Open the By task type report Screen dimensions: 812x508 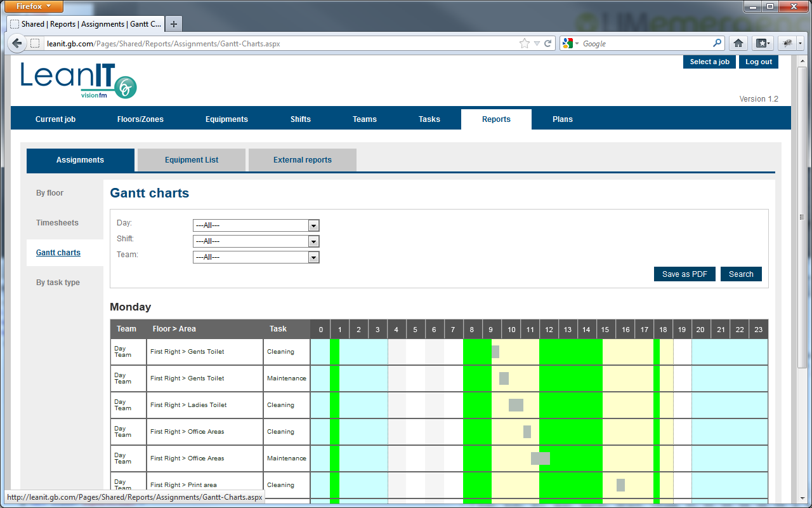point(58,283)
